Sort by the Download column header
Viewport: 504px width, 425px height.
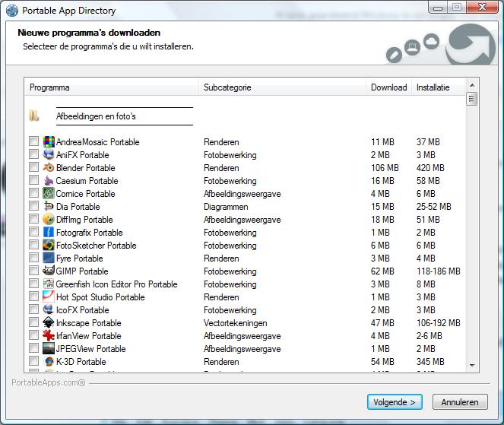click(389, 87)
